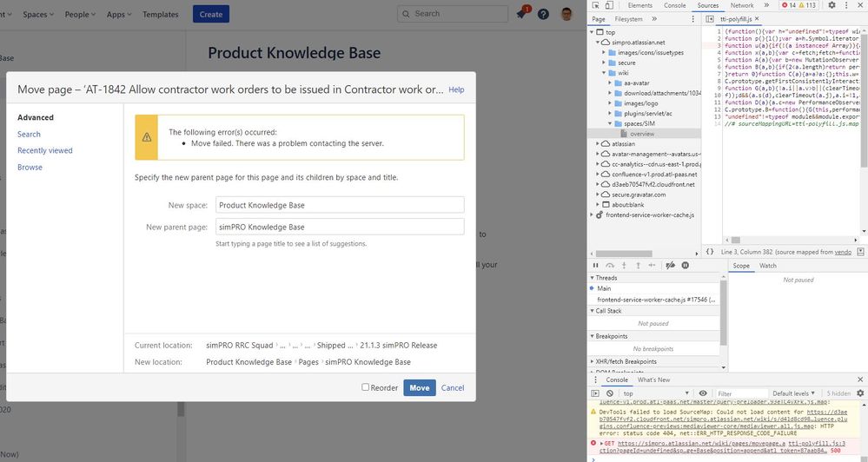Click the blue Move button
The image size is (868, 462).
(x=420, y=388)
